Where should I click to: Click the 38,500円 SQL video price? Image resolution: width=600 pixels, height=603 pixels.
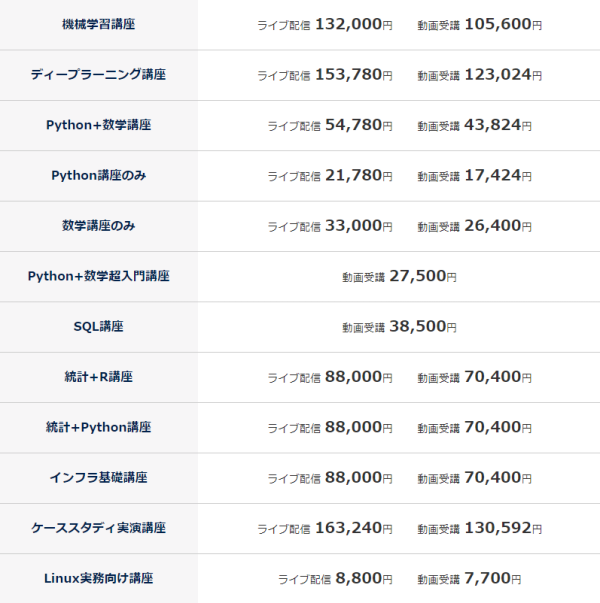coord(423,326)
